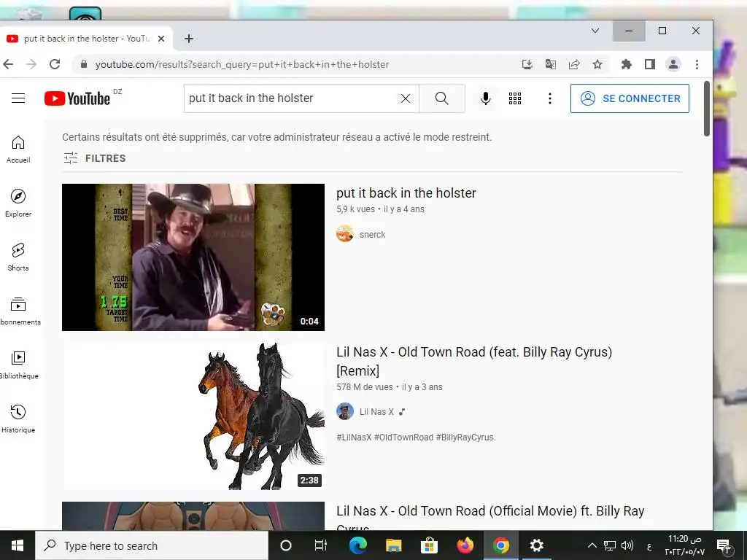Open the Chrome extensions puzzle icon
This screenshot has width=747, height=560.
627,64
